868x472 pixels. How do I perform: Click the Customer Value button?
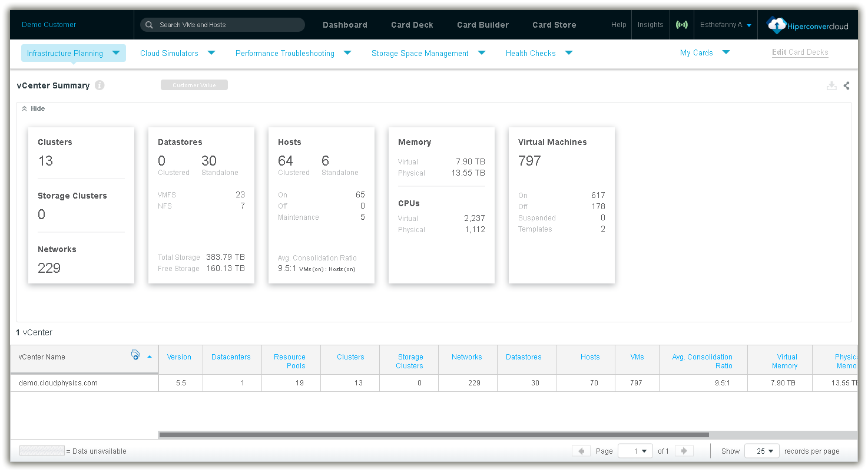coord(194,85)
